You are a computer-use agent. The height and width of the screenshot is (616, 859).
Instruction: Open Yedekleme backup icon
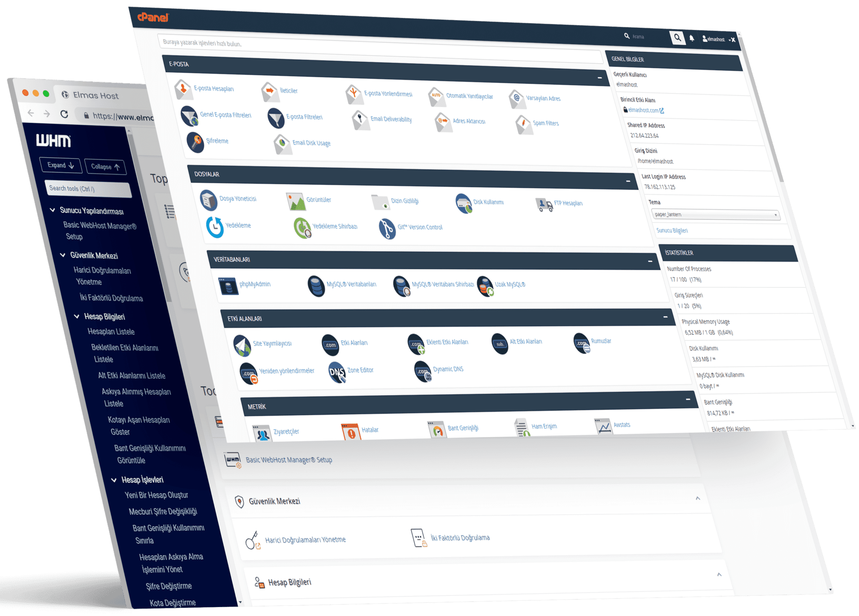click(x=215, y=227)
